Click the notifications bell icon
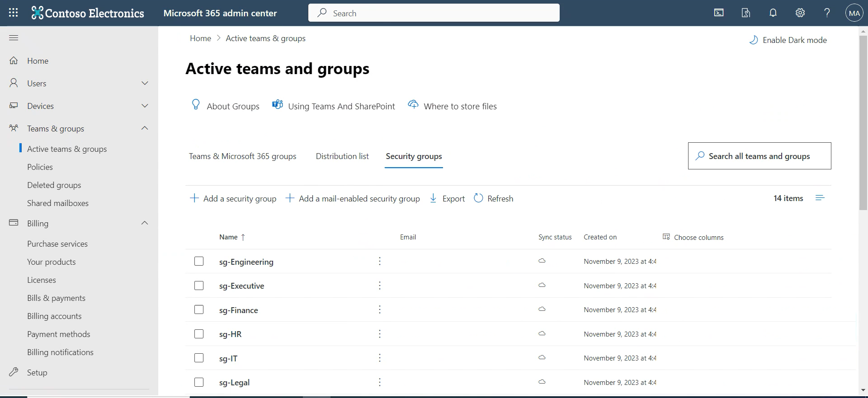868x398 pixels. [773, 13]
